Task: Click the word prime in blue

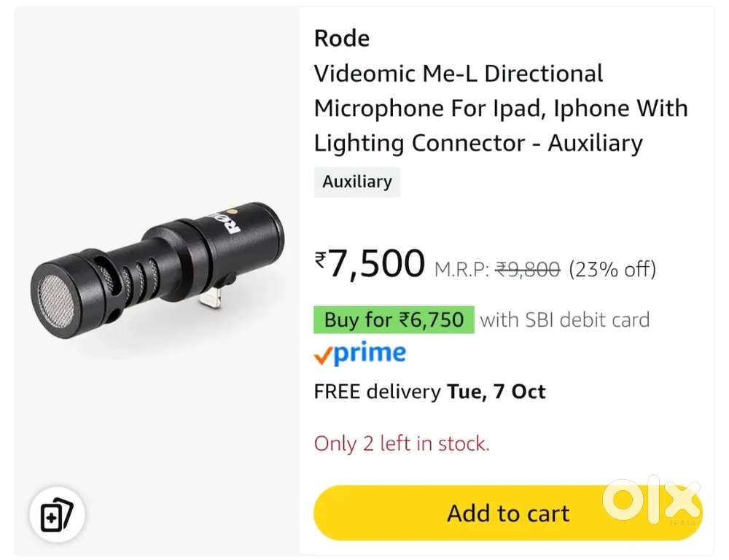Action: 370,354
